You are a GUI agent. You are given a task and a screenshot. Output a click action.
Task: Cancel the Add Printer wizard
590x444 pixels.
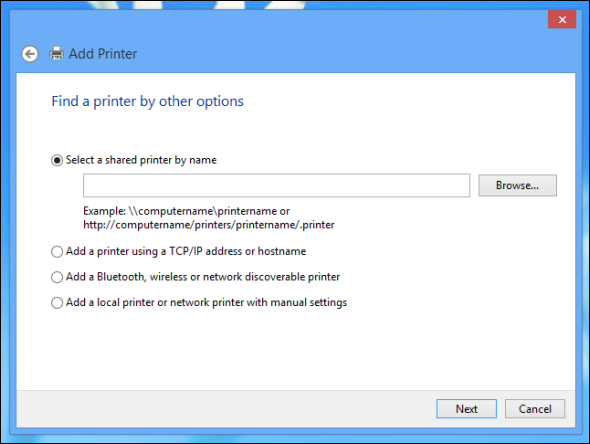(535, 409)
